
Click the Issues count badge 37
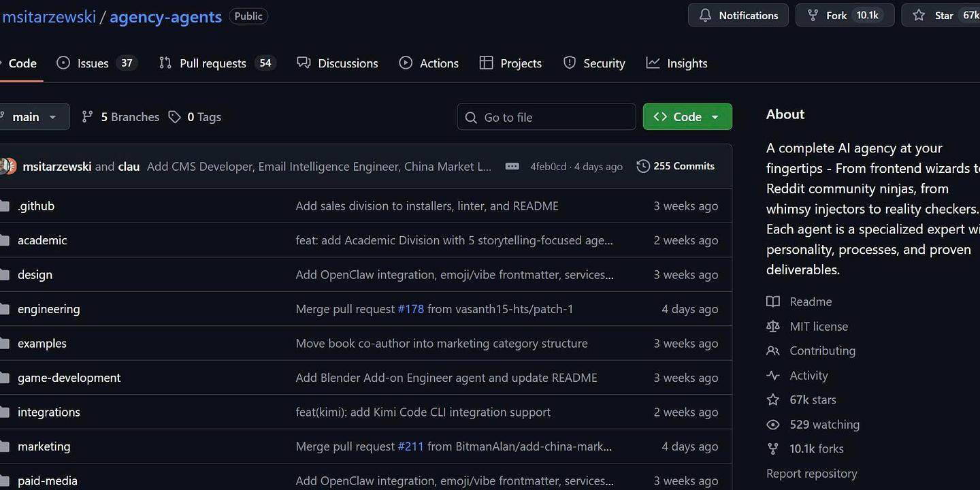pyautogui.click(x=127, y=63)
